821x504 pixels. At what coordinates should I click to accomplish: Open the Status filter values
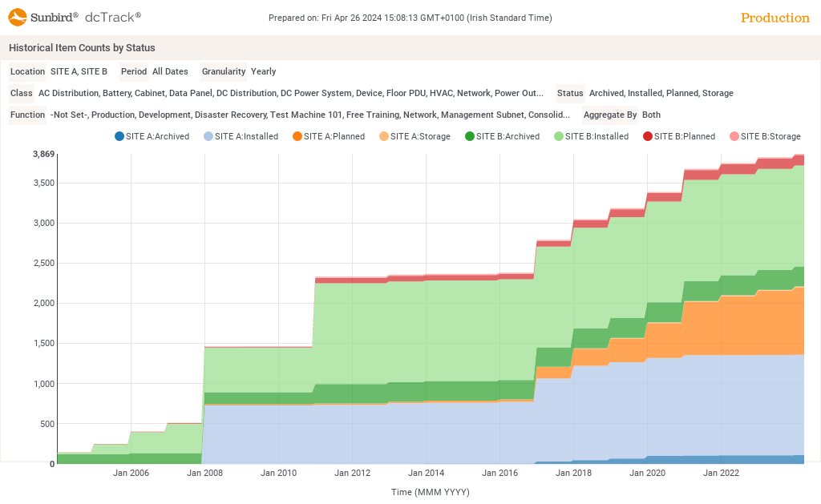coord(661,93)
